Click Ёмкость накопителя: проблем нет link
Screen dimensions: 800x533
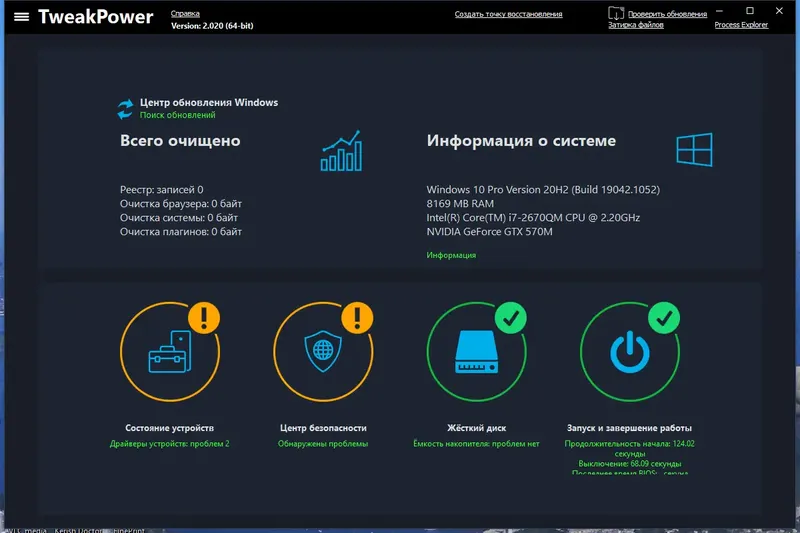pyautogui.click(x=476, y=444)
